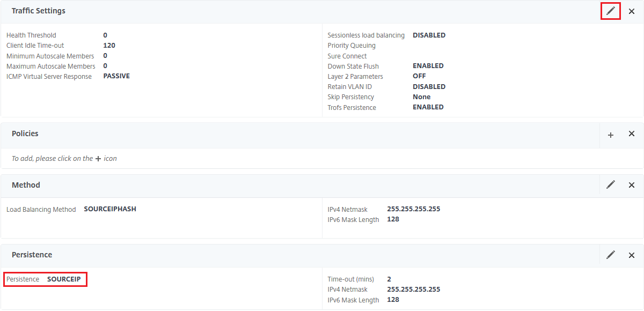Remove the Persistence section
Screen dimensions: 644x311
(x=632, y=255)
